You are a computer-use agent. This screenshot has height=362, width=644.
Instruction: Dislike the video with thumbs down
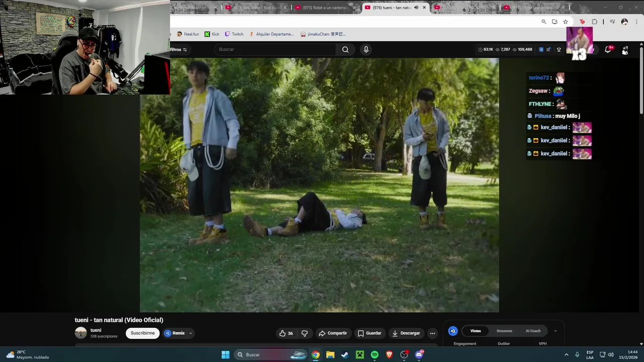tap(304, 333)
